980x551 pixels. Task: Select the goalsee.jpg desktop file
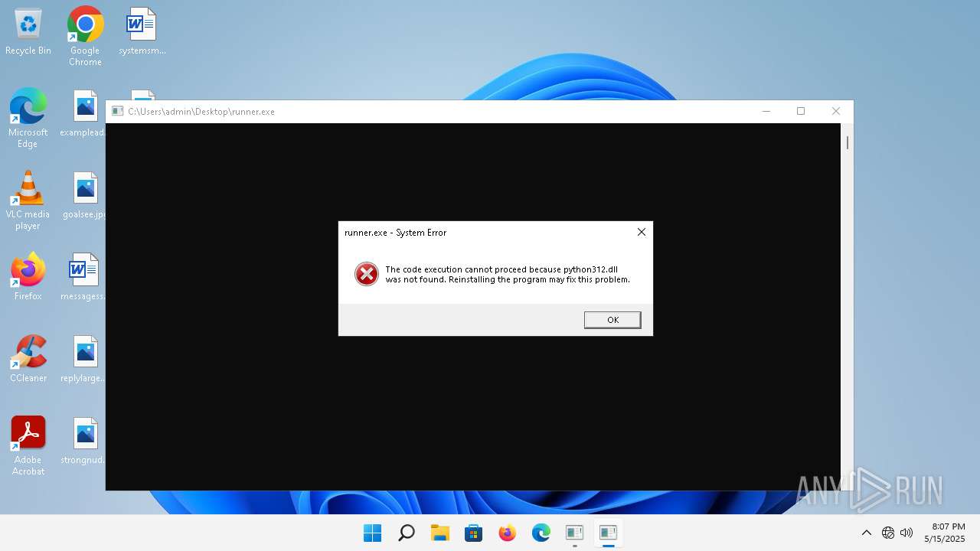[85, 196]
